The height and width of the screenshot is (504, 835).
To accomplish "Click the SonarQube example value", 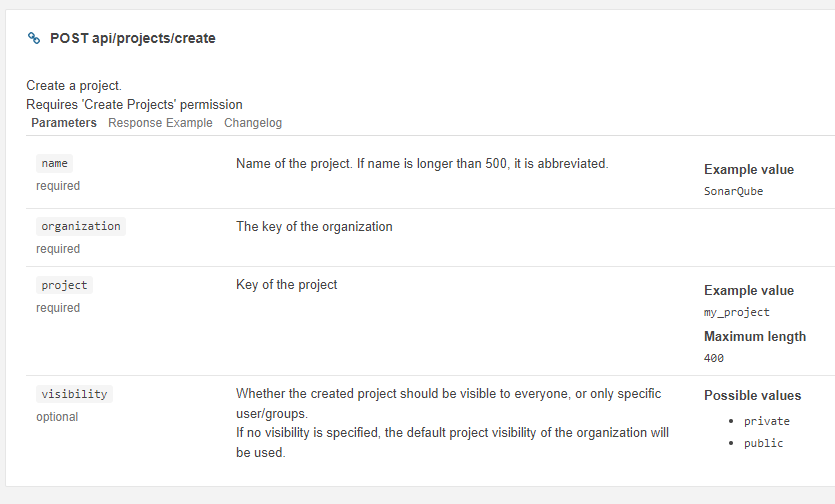I will (733, 191).
